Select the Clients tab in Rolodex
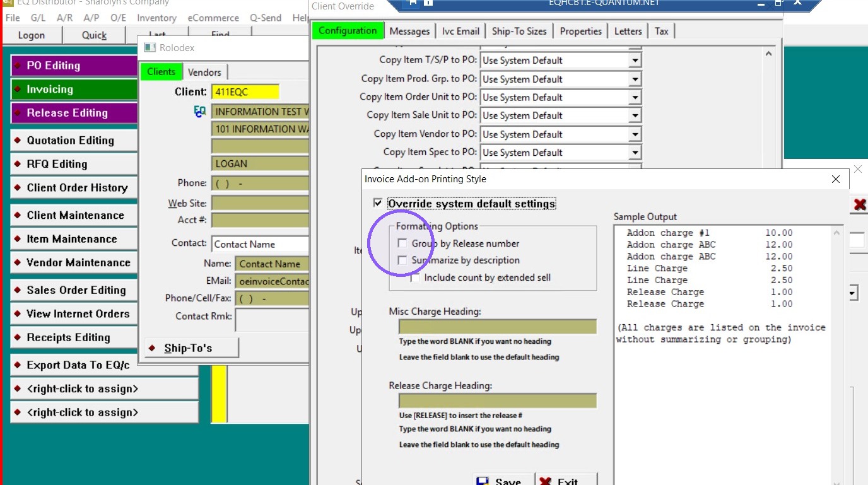868x485 pixels. pyautogui.click(x=161, y=72)
